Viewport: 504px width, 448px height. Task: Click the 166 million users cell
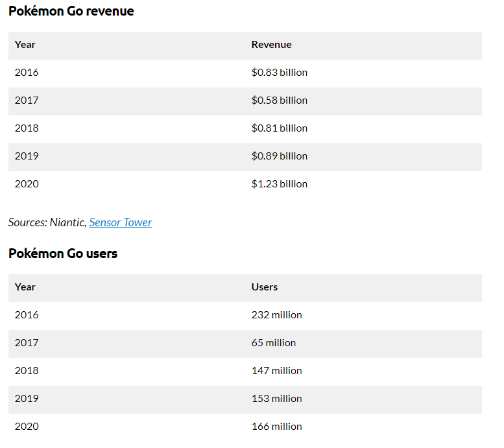(x=276, y=427)
